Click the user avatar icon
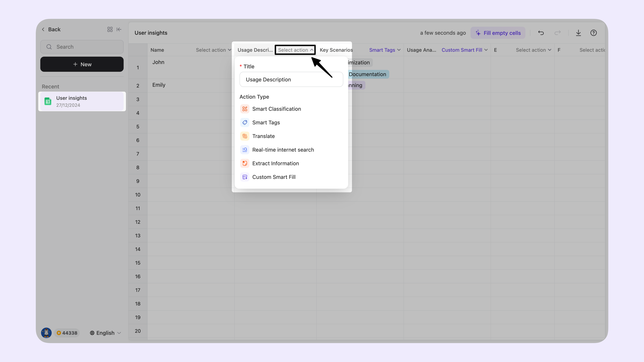644x362 pixels. click(46, 333)
